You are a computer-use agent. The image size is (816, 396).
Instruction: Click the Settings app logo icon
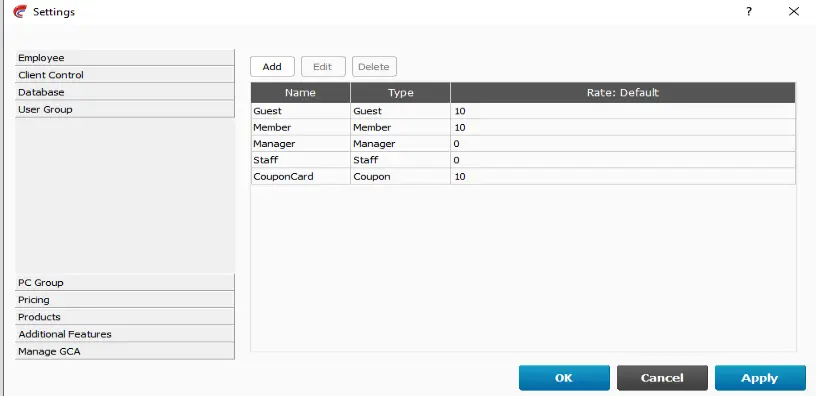(20, 11)
